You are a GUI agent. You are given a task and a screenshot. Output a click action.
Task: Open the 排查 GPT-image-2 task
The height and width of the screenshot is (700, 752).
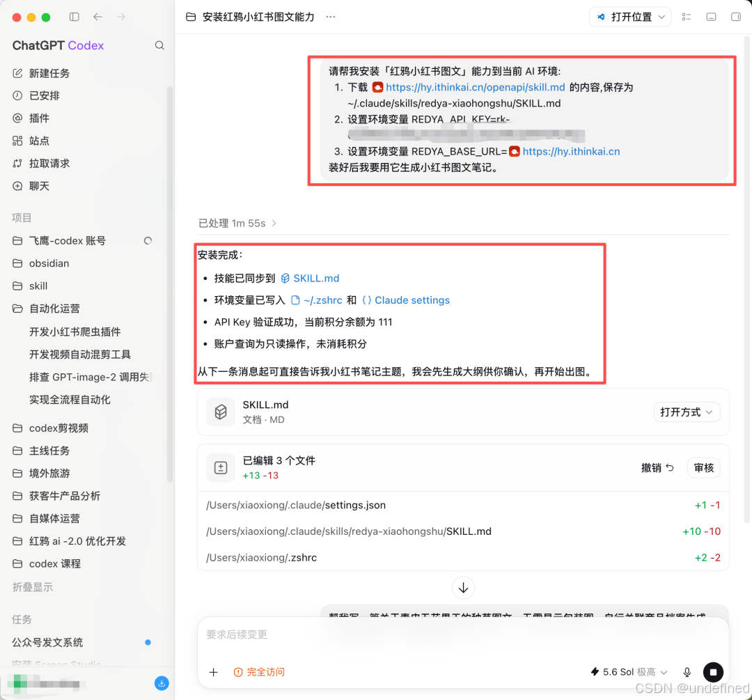click(x=90, y=377)
